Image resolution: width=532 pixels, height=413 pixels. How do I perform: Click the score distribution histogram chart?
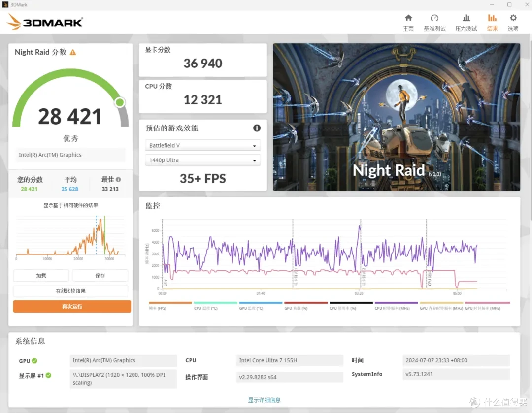pos(70,237)
